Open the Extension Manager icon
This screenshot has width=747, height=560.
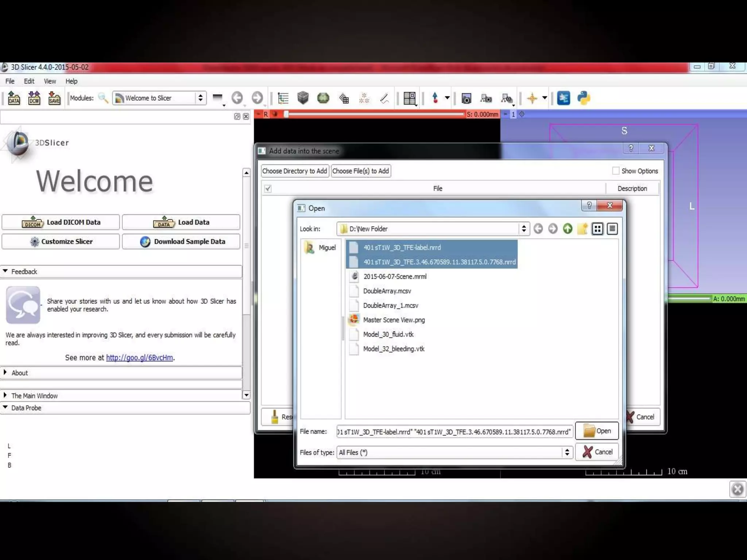pyautogui.click(x=563, y=98)
